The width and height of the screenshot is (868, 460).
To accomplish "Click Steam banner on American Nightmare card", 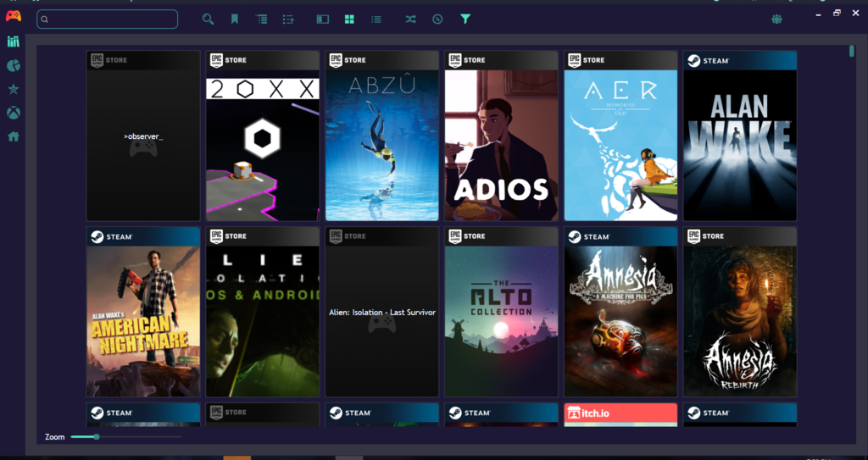I will coord(143,236).
